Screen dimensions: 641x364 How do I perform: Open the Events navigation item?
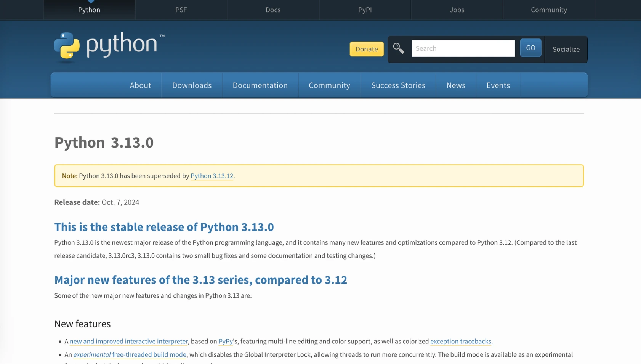coord(498,85)
